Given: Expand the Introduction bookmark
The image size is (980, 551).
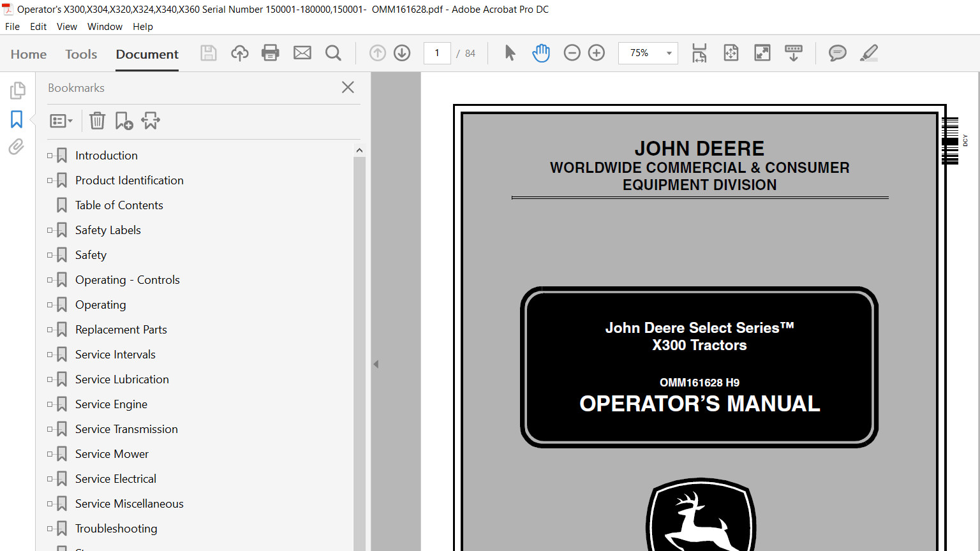Looking at the screenshot, I should (50, 155).
